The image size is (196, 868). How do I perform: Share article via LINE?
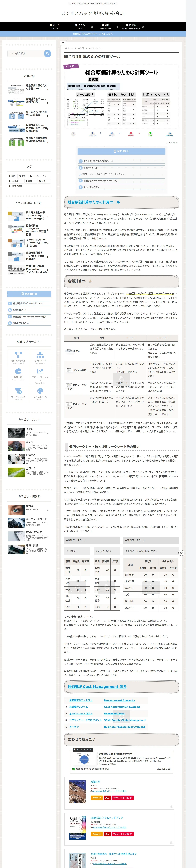tap(151, 134)
